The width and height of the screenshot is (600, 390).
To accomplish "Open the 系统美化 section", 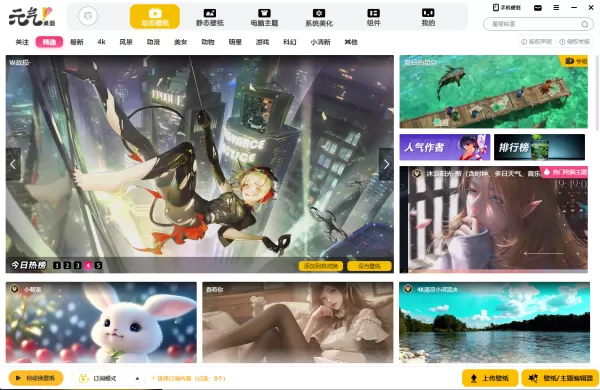I will click(x=319, y=17).
